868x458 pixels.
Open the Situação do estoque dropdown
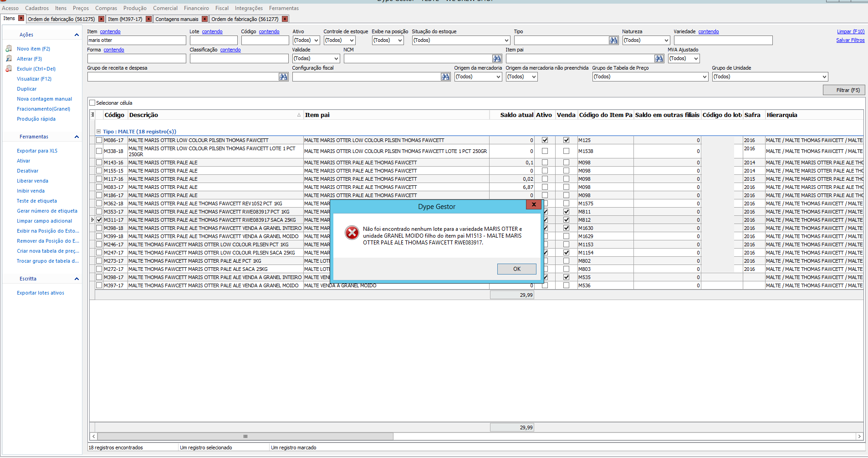[506, 41]
